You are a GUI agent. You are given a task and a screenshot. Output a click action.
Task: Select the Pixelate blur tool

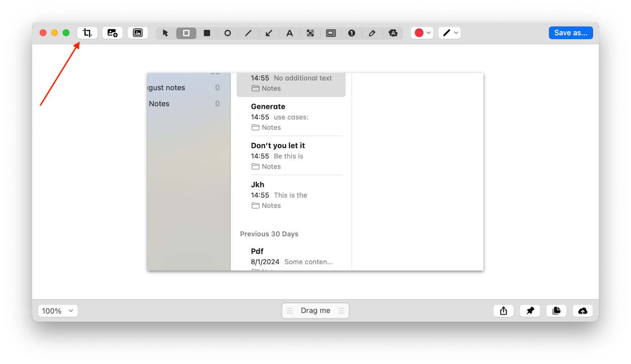click(x=310, y=33)
